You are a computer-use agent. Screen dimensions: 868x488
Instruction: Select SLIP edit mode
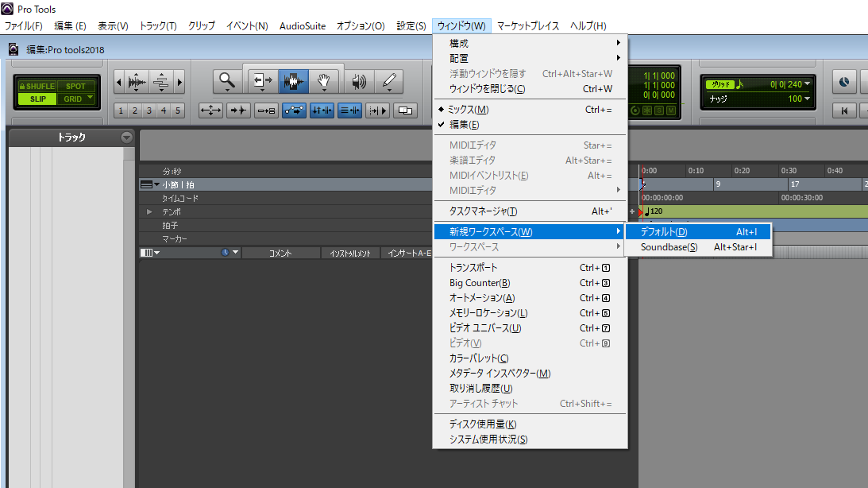point(37,99)
